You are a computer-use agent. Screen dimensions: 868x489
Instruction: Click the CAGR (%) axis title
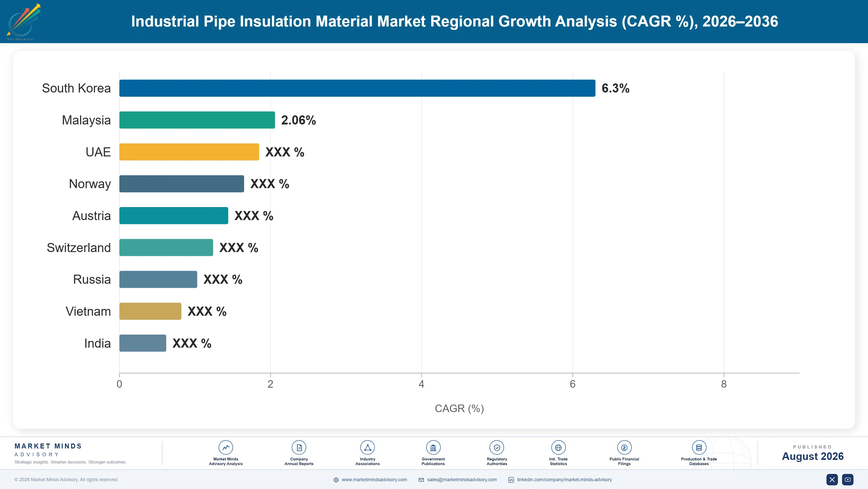pyautogui.click(x=459, y=408)
